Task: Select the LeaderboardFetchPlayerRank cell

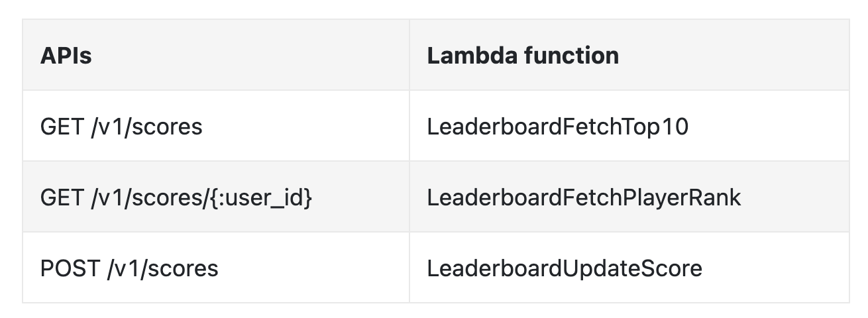Action: pyautogui.click(x=584, y=197)
